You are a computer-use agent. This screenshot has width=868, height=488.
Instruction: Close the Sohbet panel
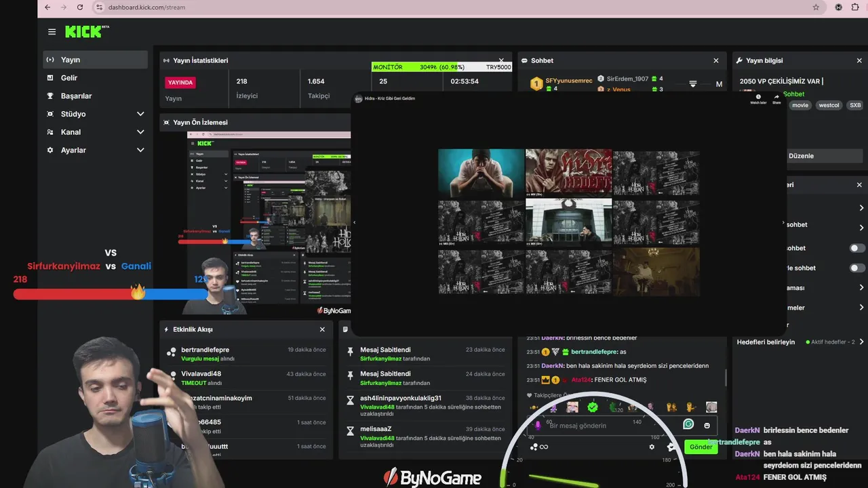[x=715, y=60]
